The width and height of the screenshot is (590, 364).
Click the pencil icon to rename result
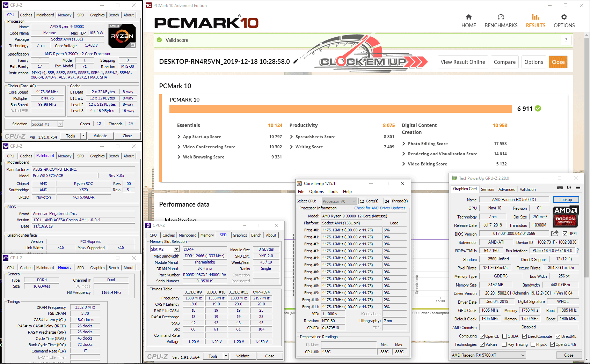pos(296,61)
